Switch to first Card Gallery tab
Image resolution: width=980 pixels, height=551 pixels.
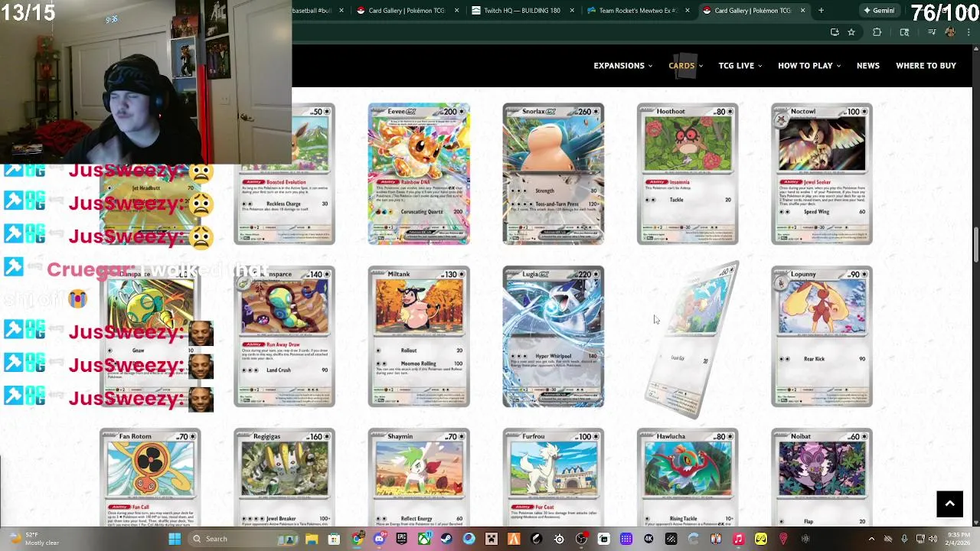coord(406,11)
